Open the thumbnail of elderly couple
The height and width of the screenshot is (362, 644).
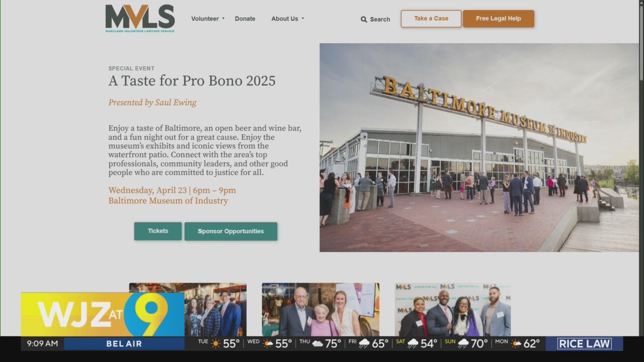320,309
